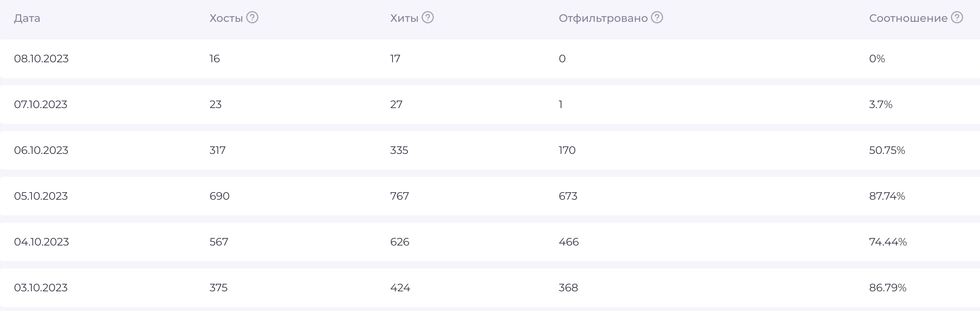
Task: Click the Отфильтровано column header label
Action: (x=603, y=18)
